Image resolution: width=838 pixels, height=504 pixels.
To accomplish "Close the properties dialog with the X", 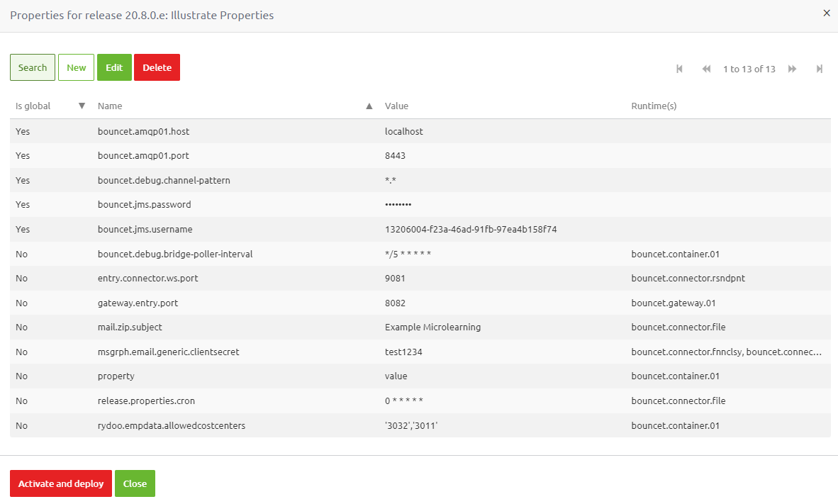I will pyautogui.click(x=826, y=13).
